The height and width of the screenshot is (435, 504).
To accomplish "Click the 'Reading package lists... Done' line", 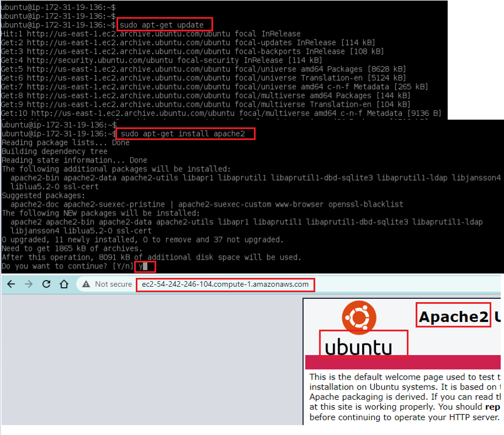I will coord(65,143).
